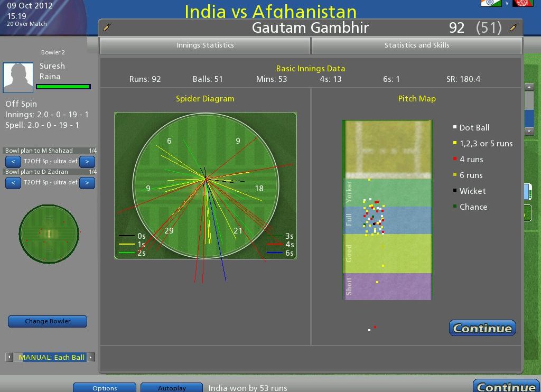
Task: Click 'Spell: 2.0 - 0 - 19 - 1' figures
Action: coord(42,125)
